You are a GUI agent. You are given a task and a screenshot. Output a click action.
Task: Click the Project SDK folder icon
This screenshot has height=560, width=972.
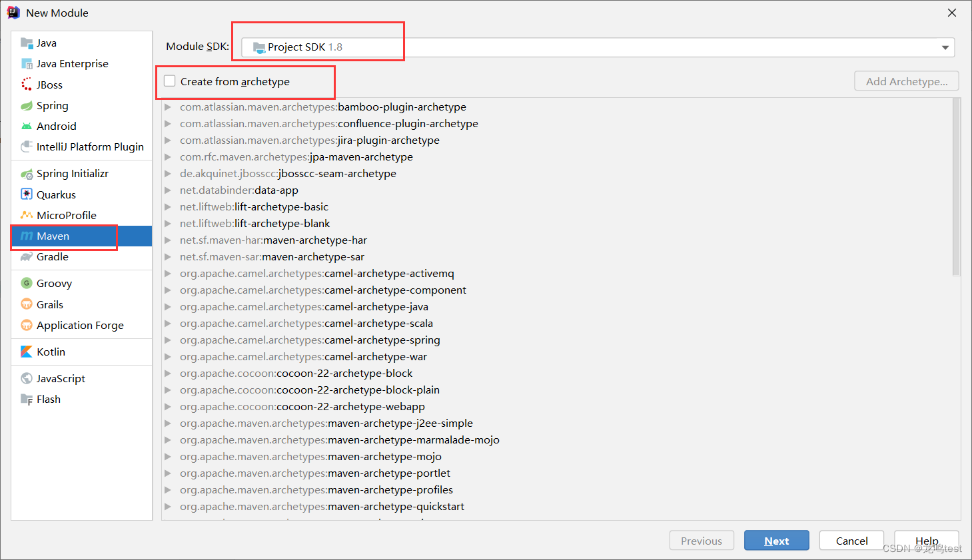point(259,47)
